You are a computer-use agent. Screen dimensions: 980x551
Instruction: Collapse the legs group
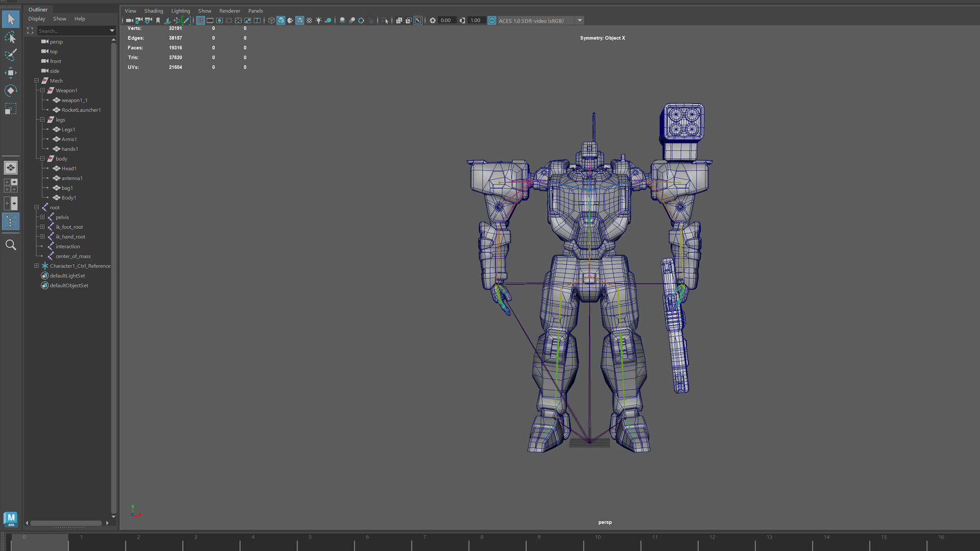click(x=42, y=119)
